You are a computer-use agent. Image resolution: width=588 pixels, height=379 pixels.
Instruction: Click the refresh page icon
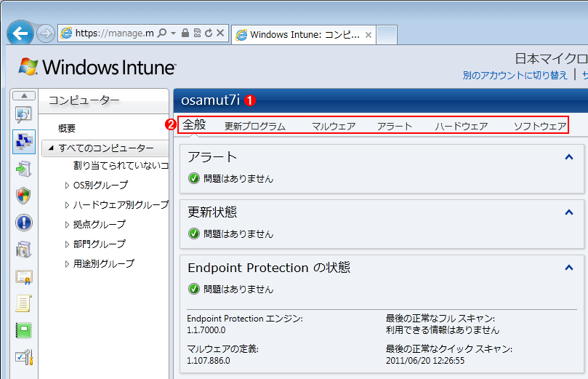[x=209, y=33]
